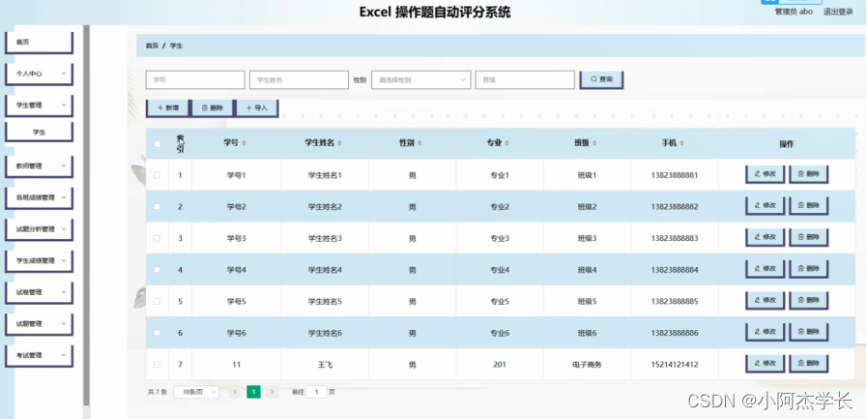
Task: Import students with 导入 button
Action: click(257, 108)
